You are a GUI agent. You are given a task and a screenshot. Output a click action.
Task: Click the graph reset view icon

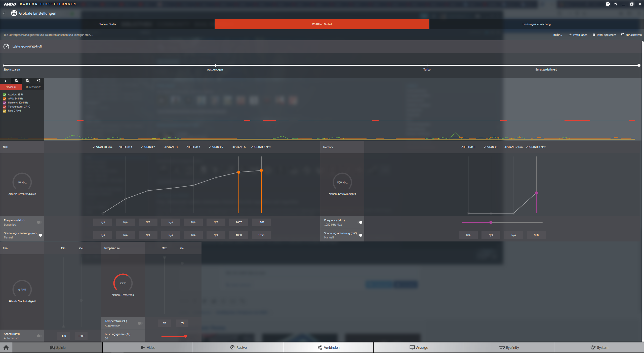click(38, 81)
